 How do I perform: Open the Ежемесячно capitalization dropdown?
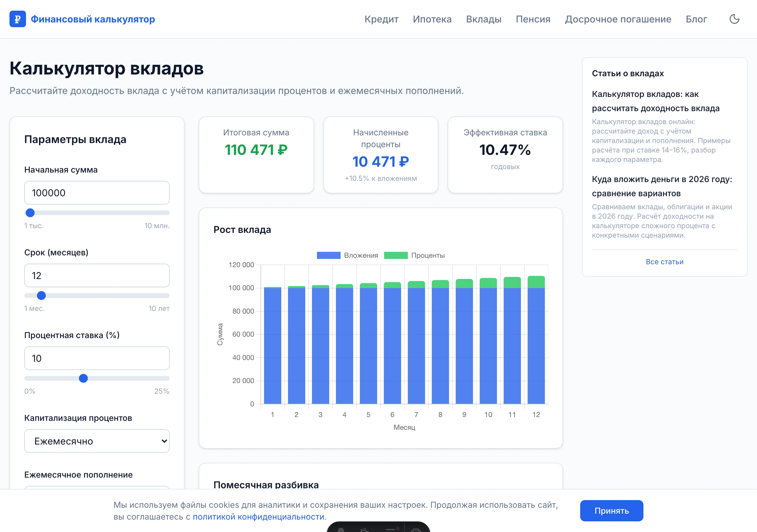pyautogui.click(x=97, y=441)
